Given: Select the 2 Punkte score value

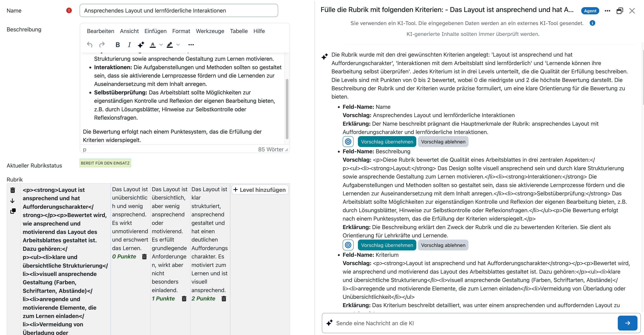Looking at the screenshot, I should tap(203, 298).
